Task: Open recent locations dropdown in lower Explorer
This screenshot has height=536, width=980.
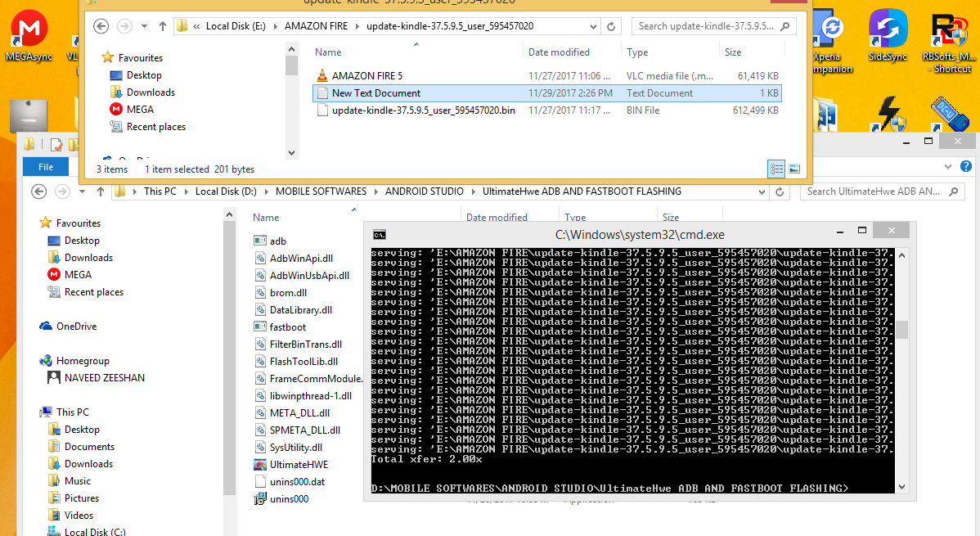Action: point(82,192)
